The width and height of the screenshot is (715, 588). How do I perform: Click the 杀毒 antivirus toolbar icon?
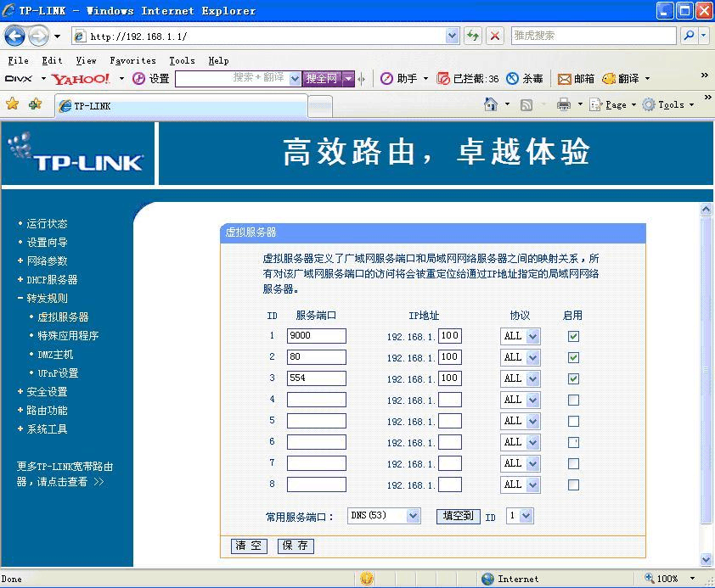tap(513, 79)
